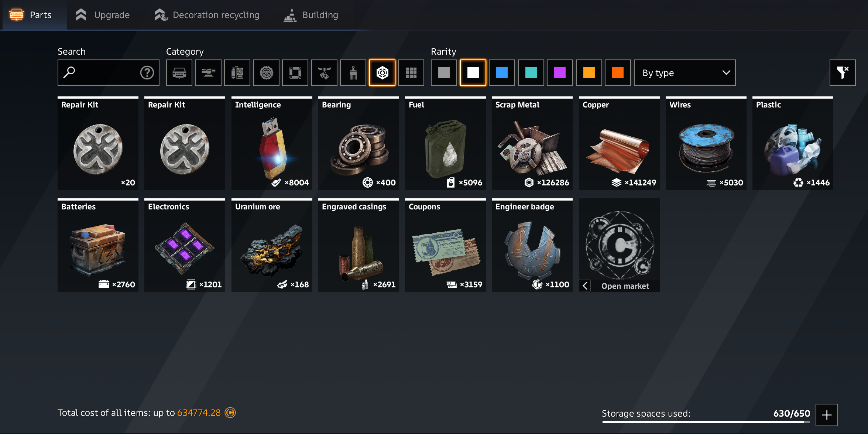This screenshot has height=434, width=868.
Task: Select the hardware generator category filter
Action: [237, 73]
